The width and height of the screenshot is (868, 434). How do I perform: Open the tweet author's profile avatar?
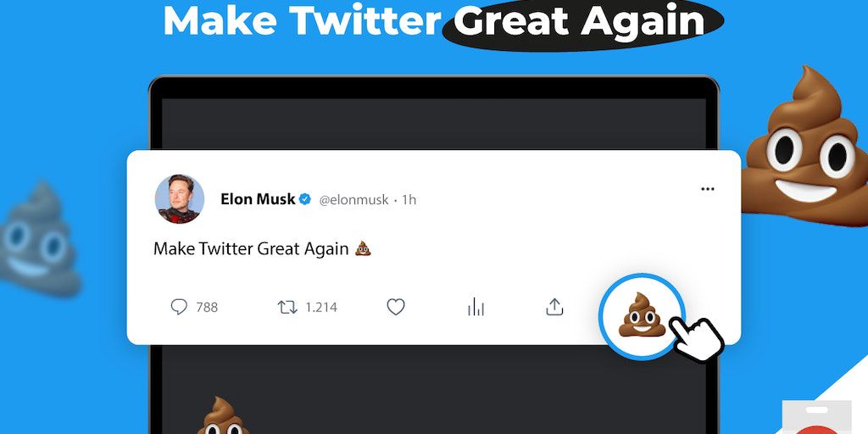pyautogui.click(x=179, y=199)
